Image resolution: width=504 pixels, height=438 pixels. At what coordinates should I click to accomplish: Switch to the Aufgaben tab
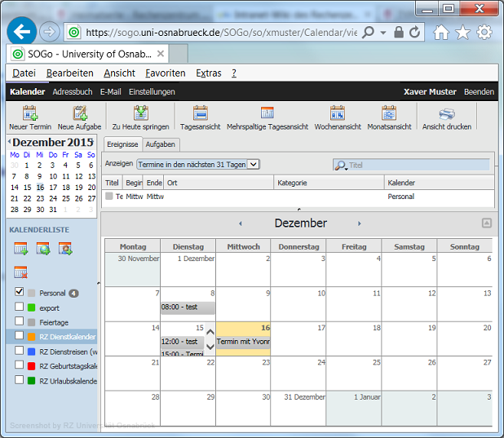click(161, 144)
